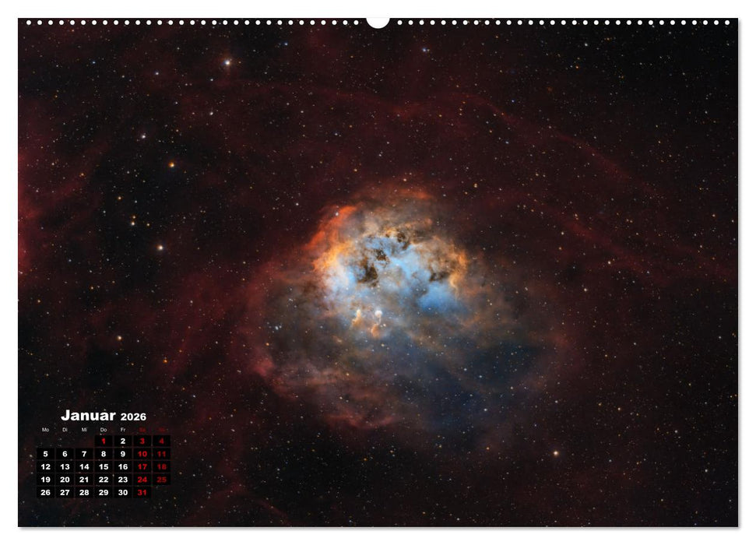Click the Sunday column header So
Screen dimensions: 756x545
tap(161, 431)
